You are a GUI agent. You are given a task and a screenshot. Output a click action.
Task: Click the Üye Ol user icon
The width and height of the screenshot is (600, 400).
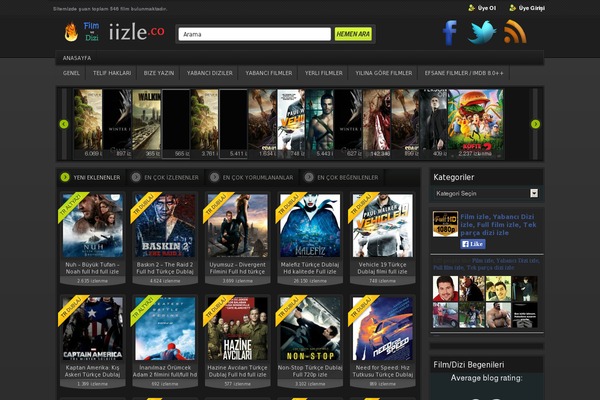(x=471, y=8)
